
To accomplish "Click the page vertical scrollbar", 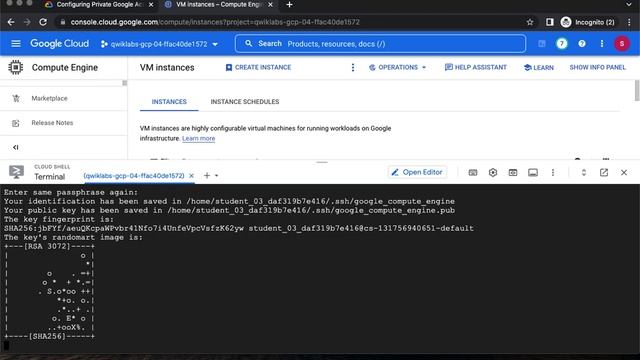I will (x=637, y=90).
